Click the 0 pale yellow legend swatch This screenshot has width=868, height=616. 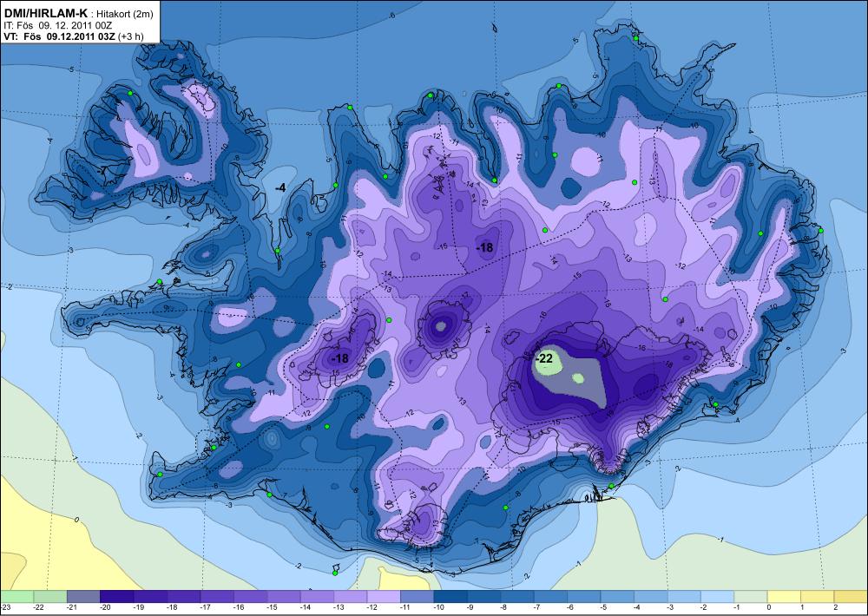click(x=785, y=597)
